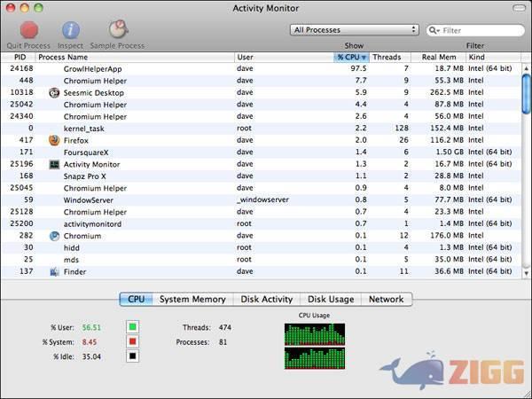
Task: Sort by Process Name column header
Action: pos(135,57)
